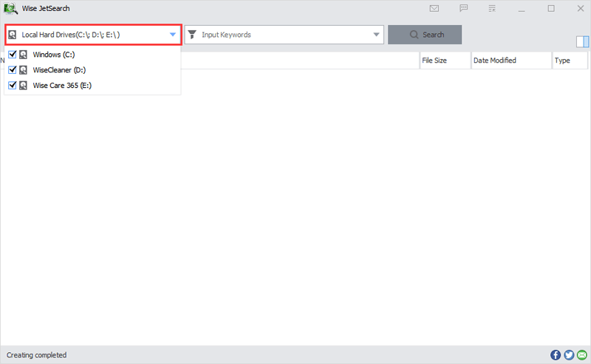
Task: Click the drive icon beside Wise Care 365 (E:)
Action: point(24,86)
